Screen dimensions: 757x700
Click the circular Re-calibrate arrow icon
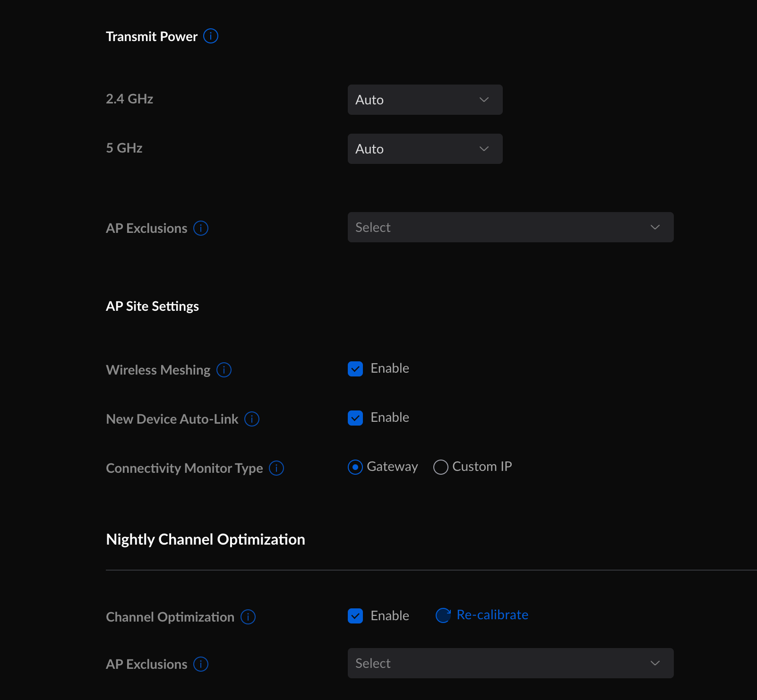point(443,615)
